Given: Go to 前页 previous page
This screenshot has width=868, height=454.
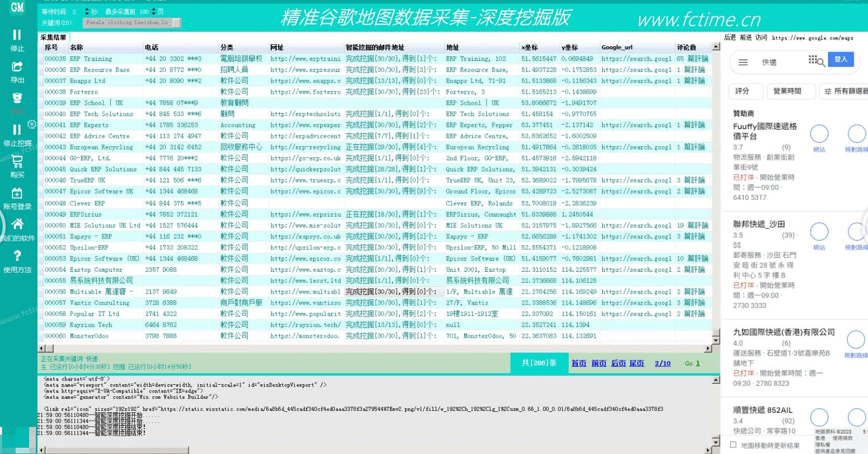Looking at the screenshot, I should [x=599, y=363].
